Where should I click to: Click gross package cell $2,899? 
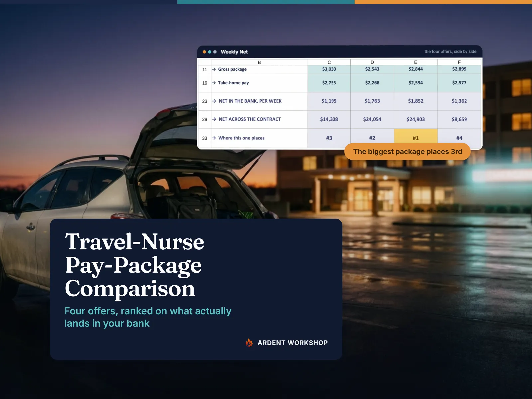coord(459,69)
